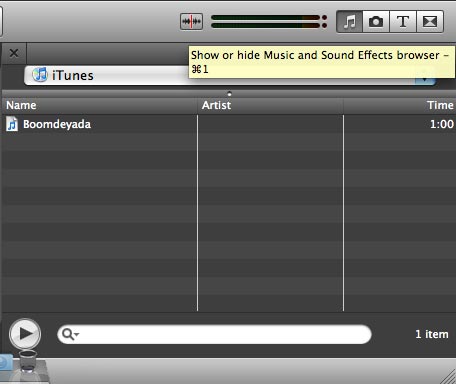456x384 pixels.
Task: Click the 1 item count label
Action: pyautogui.click(x=432, y=334)
